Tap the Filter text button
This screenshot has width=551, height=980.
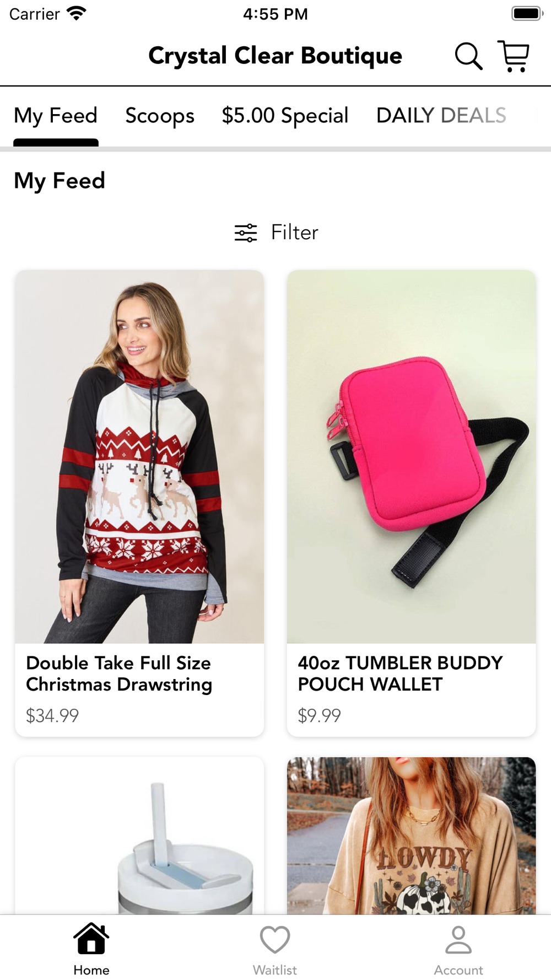(x=295, y=233)
